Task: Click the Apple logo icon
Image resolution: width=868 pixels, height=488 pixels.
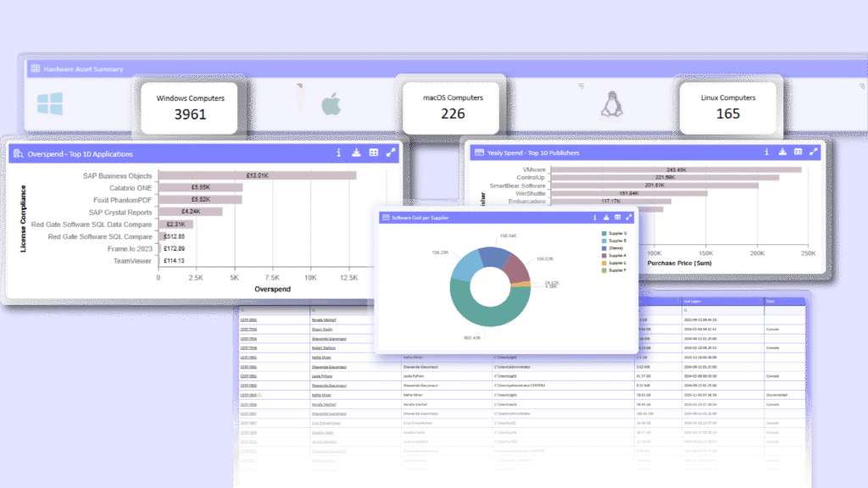Action: [331, 104]
